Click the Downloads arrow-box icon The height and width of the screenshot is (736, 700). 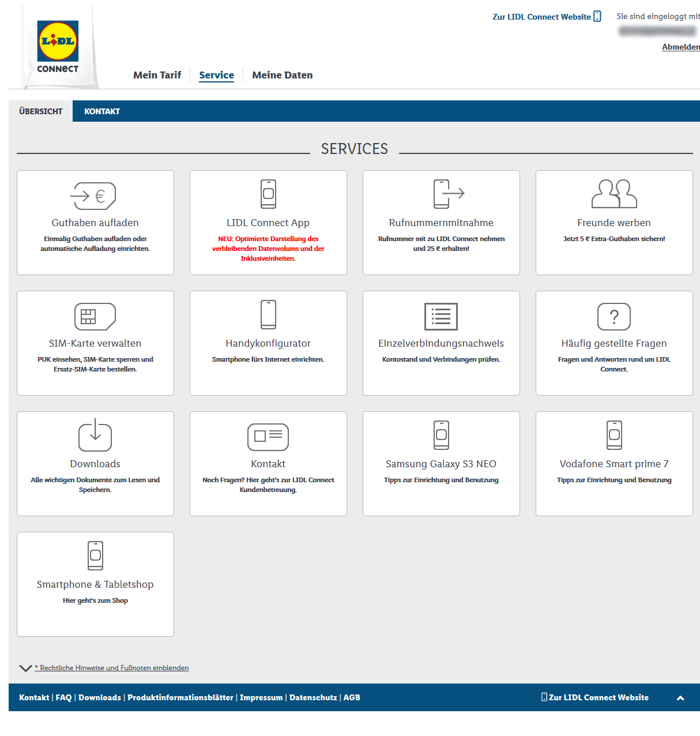click(95, 435)
